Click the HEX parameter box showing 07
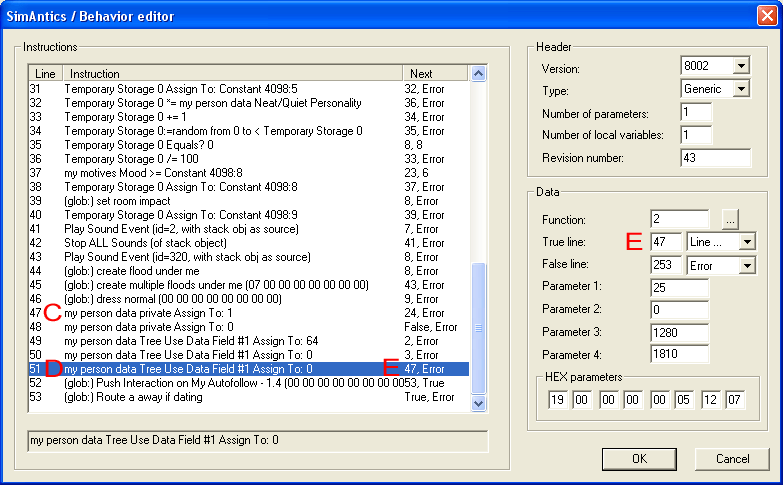Image resolution: width=783 pixels, height=485 pixels. coord(734,400)
